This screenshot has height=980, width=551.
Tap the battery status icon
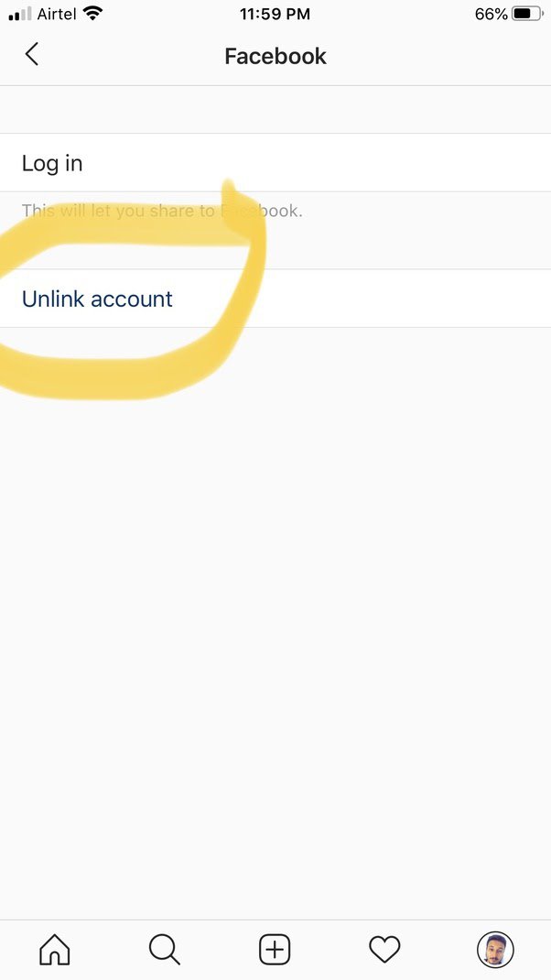528,14
